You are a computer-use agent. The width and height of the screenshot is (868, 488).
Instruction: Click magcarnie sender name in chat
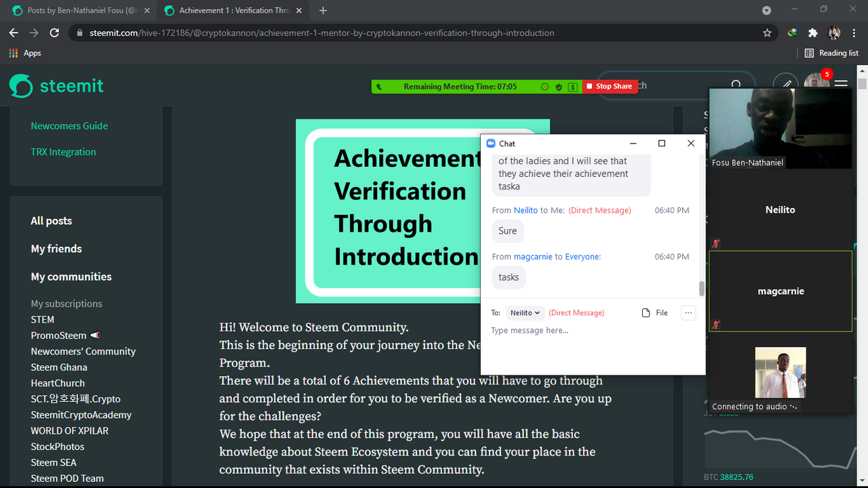[x=533, y=256]
